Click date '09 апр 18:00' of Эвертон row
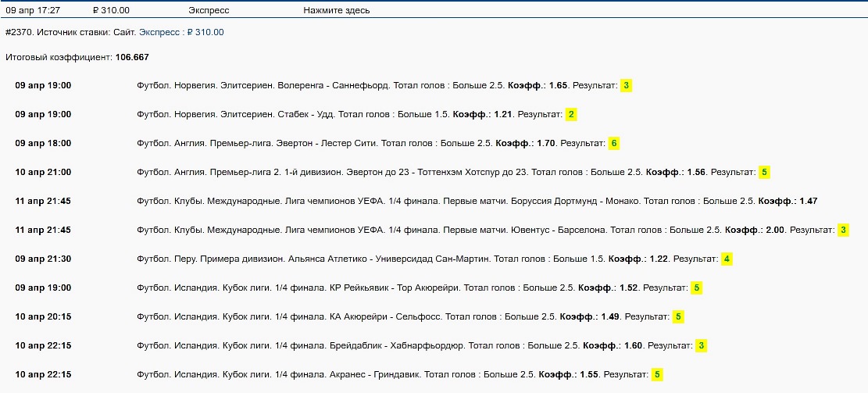Viewport: 868px width, 393px height. point(43,143)
